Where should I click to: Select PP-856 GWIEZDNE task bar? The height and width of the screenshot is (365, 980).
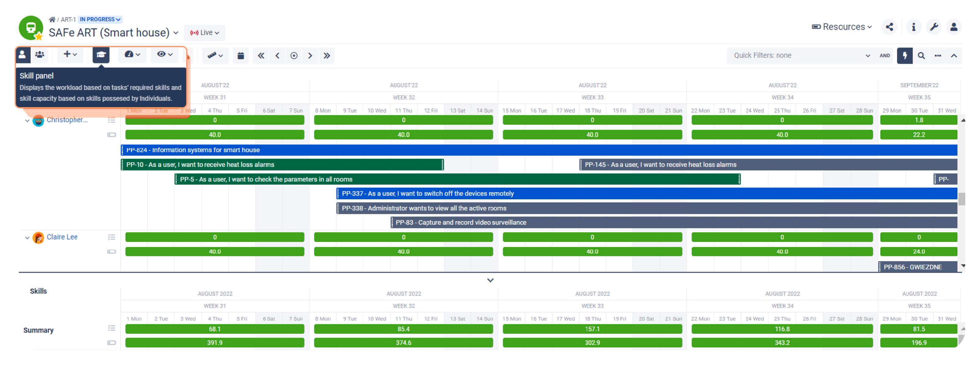pos(918,267)
